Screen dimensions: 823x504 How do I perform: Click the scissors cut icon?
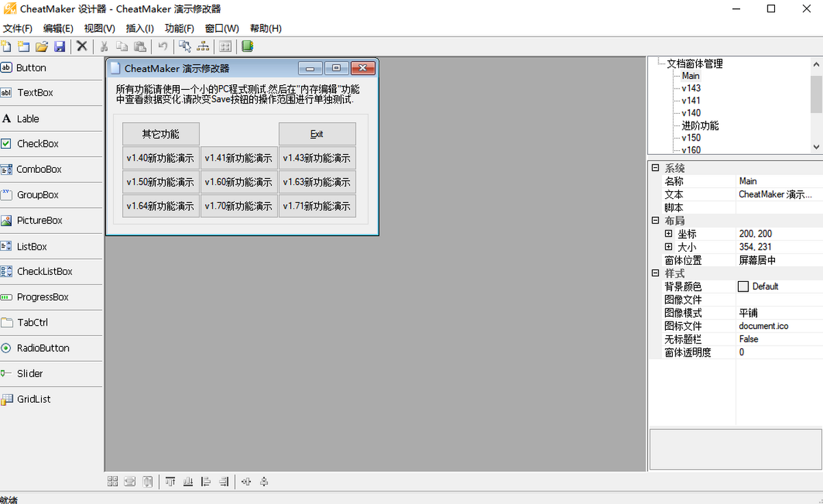(x=104, y=47)
